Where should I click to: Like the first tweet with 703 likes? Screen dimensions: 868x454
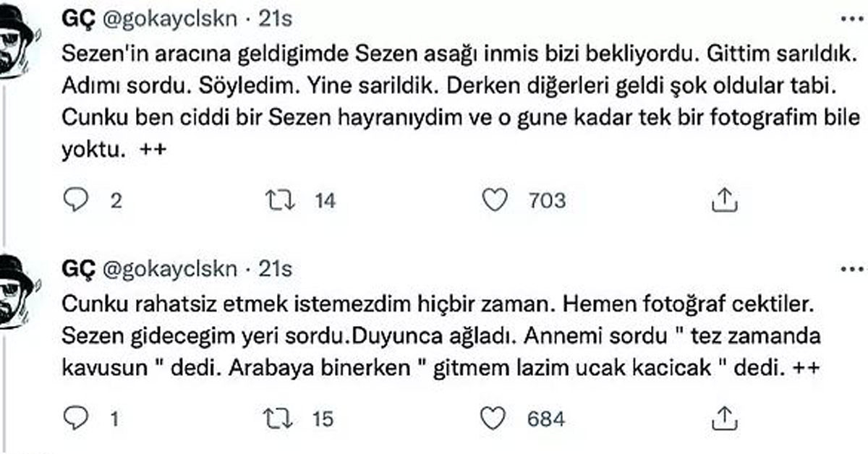tap(495, 200)
